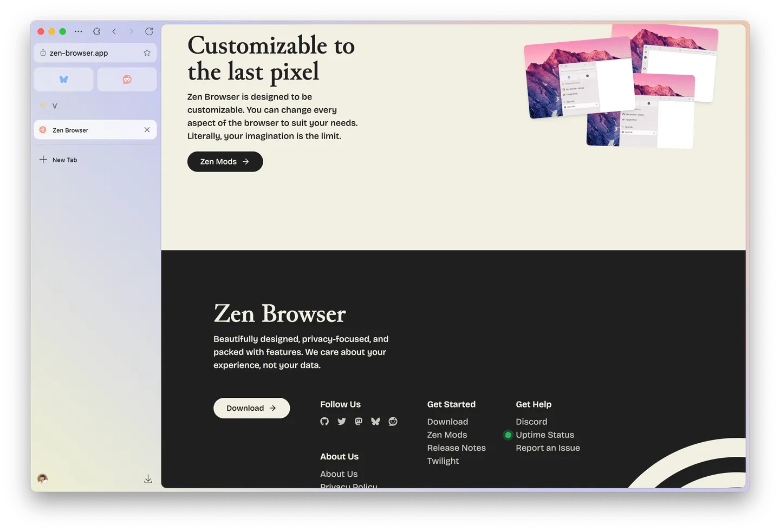Screen dimensions: 780x532
Task: Click the 'Get Started' heading
Action: 451,404
